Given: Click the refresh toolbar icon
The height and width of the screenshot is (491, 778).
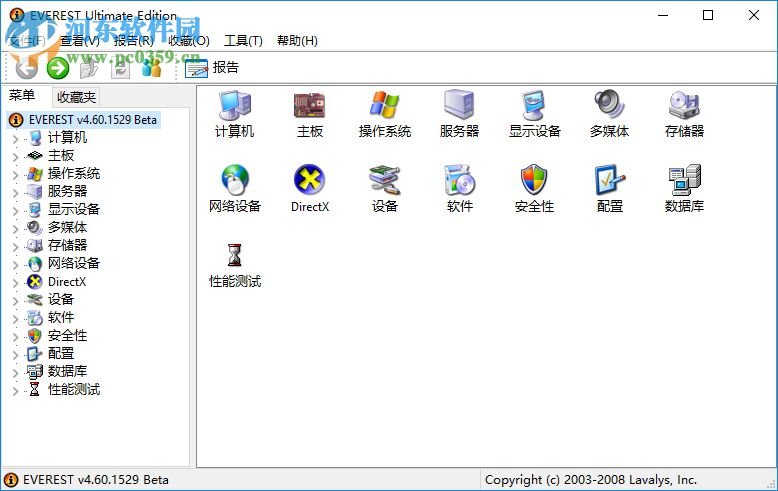Looking at the screenshot, I should tap(121, 68).
